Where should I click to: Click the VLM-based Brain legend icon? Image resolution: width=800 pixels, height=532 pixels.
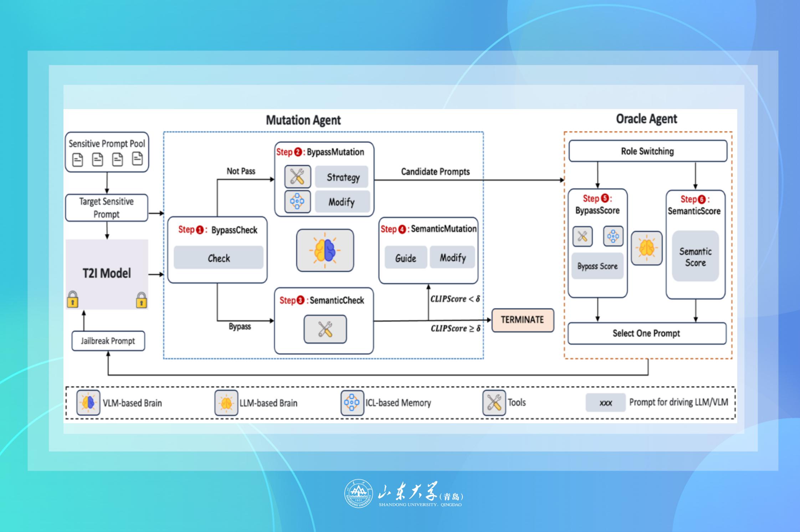click(x=88, y=403)
